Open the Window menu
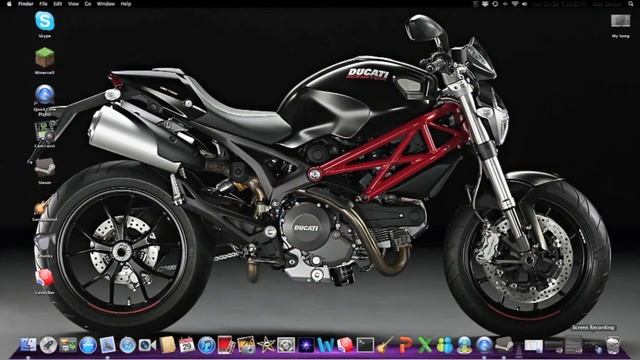This screenshot has width=640, height=360. point(106,4)
